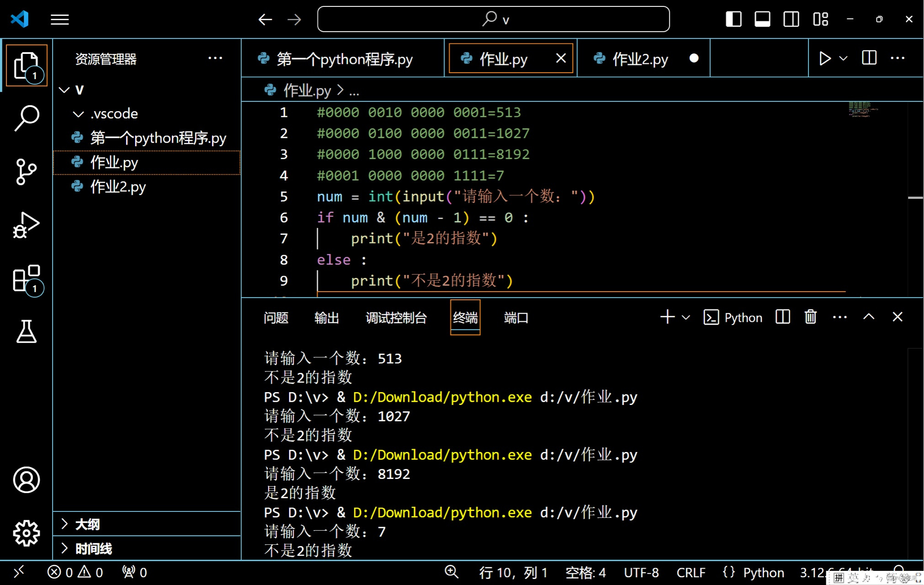Open remote window status bar icon

pos(19,572)
